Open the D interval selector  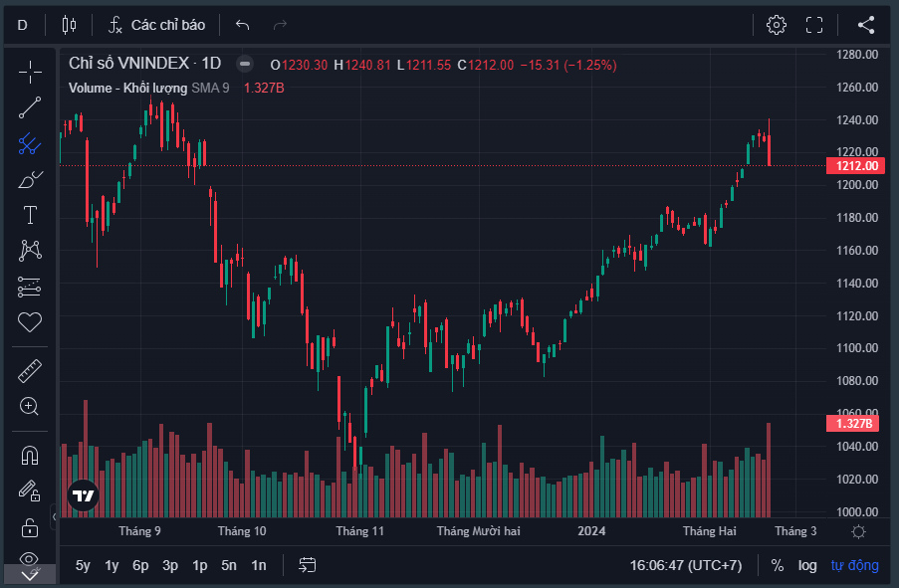23,25
